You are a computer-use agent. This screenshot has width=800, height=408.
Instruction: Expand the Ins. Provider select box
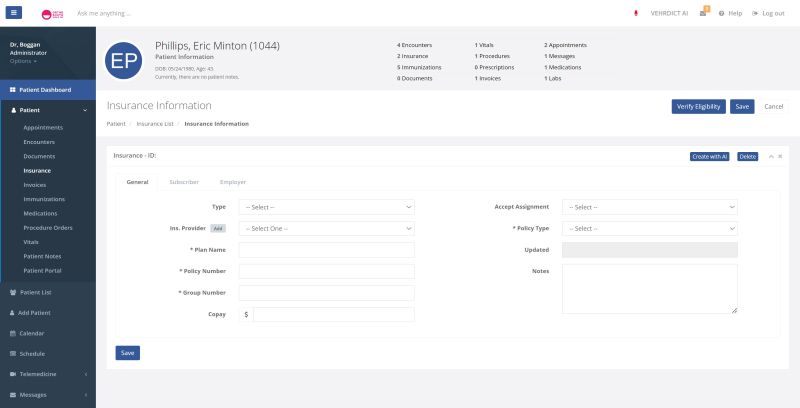326,228
